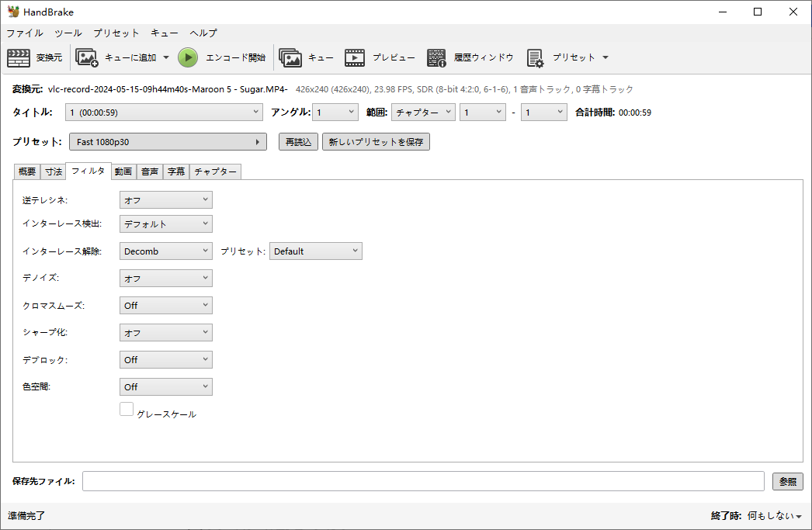Open the 履歴ウィンドウ activity log icon
812x530 pixels.
coord(436,57)
